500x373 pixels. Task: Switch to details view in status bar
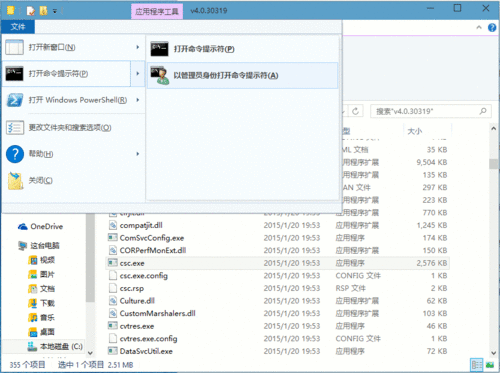point(477,365)
